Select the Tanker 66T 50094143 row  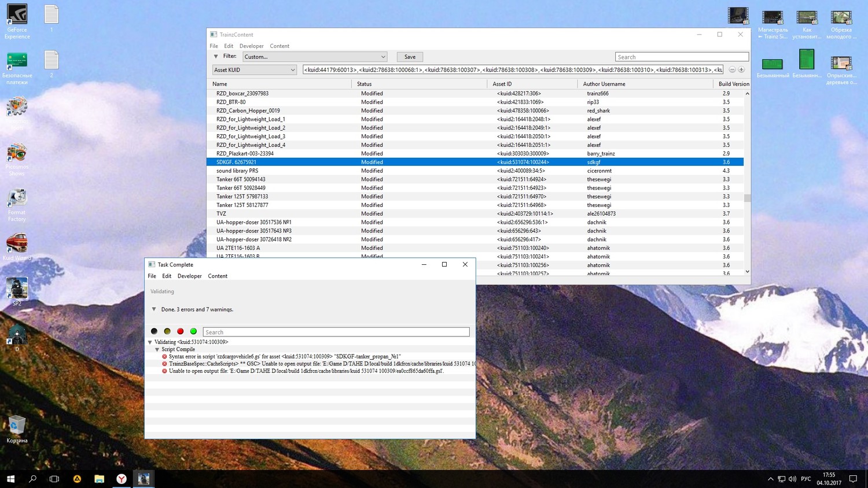coord(475,179)
